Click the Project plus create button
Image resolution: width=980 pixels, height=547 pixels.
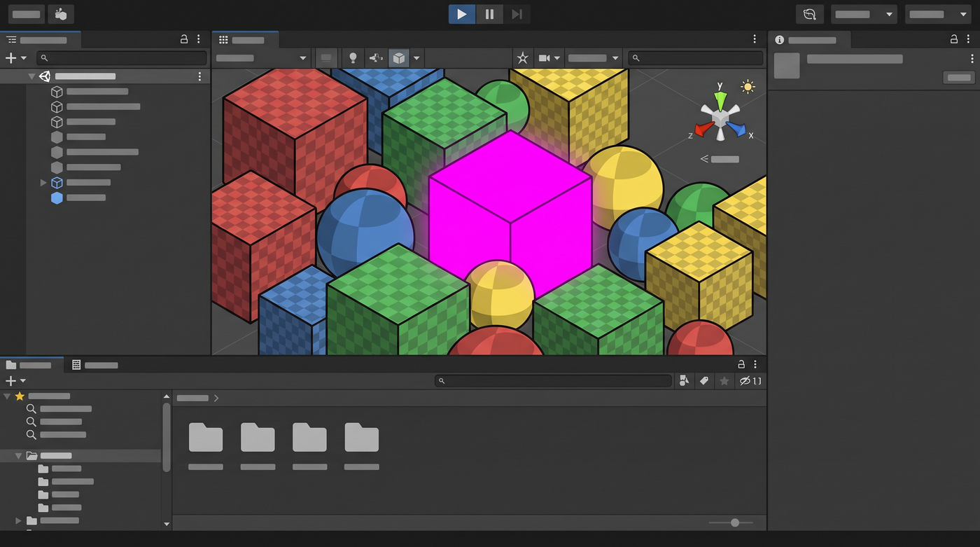15,381
